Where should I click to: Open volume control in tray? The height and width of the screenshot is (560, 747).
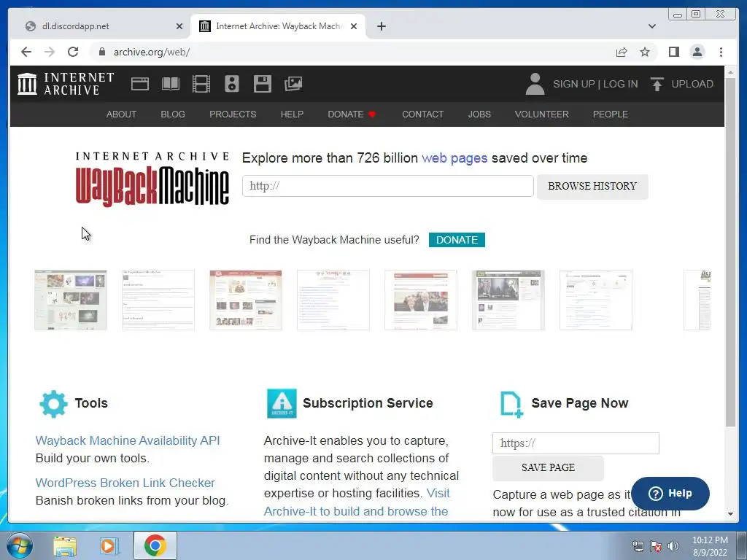tap(673, 546)
